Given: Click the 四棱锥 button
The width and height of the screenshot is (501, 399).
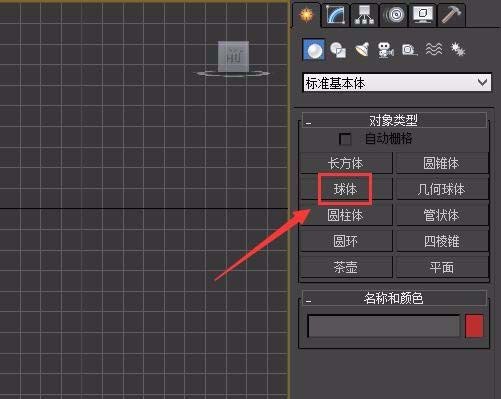Looking at the screenshot, I should click(441, 241).
